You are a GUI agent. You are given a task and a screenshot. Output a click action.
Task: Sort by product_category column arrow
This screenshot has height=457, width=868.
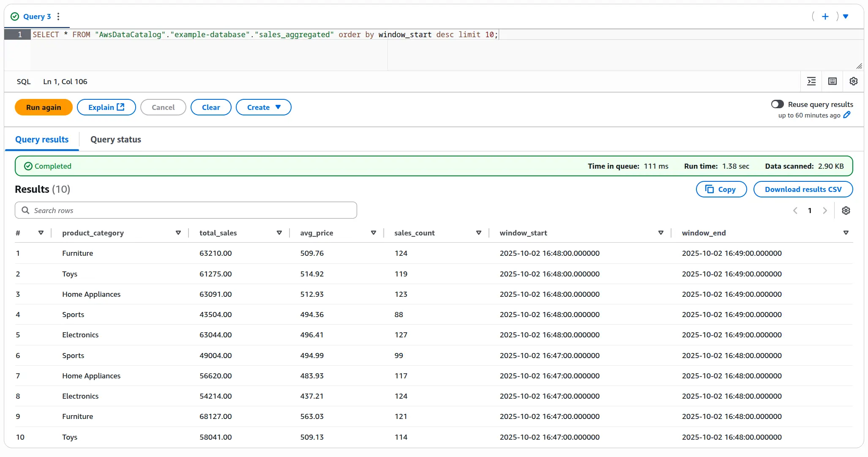click(178, 233)
